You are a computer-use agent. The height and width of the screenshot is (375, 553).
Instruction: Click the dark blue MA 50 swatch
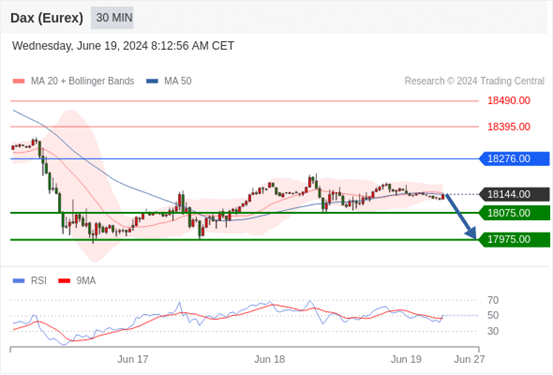[x=152, y=81]
